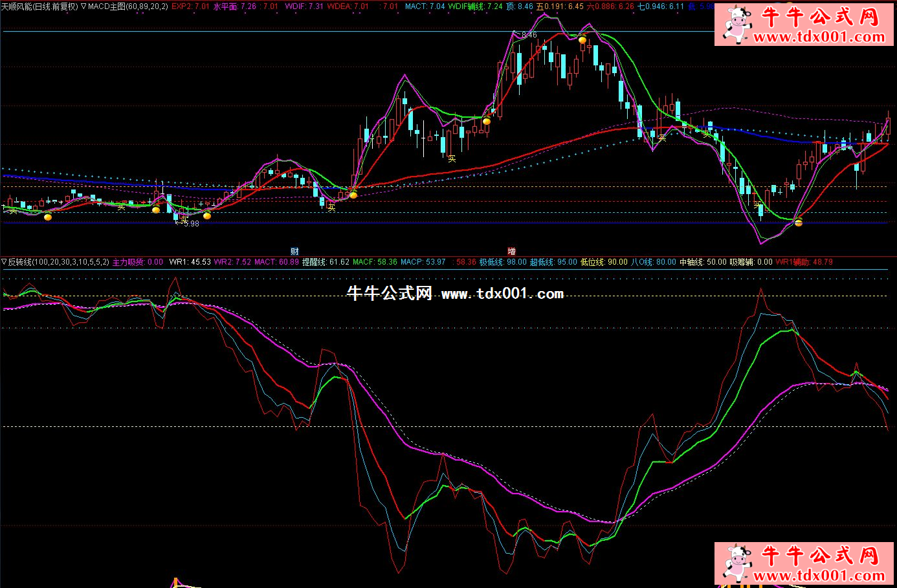This screenshot has height=588, width=897.
Task: Select the 天顺风能(日线 前复权) stock title
Action: 39,6
